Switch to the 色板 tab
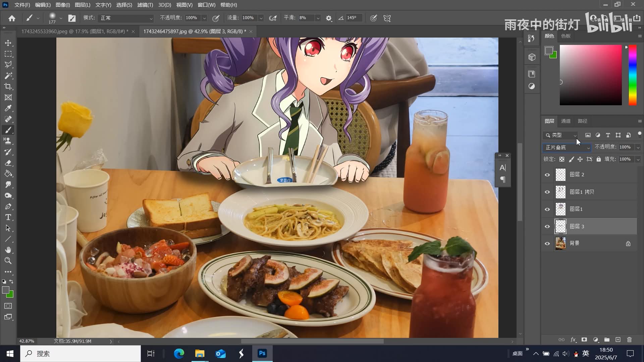Viewport: 644px width, 362px height. click(x=566, y=36)
